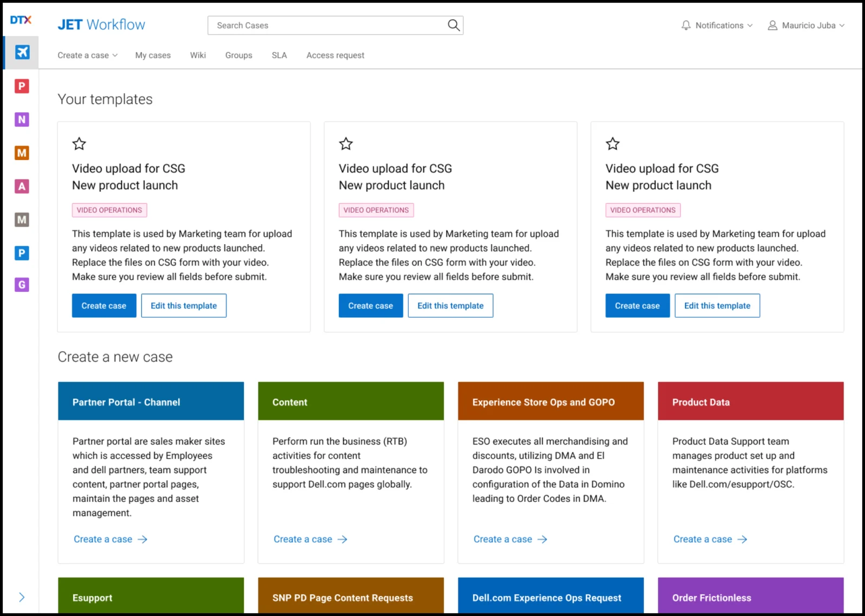Open the Groups nav item

point(239,55)
